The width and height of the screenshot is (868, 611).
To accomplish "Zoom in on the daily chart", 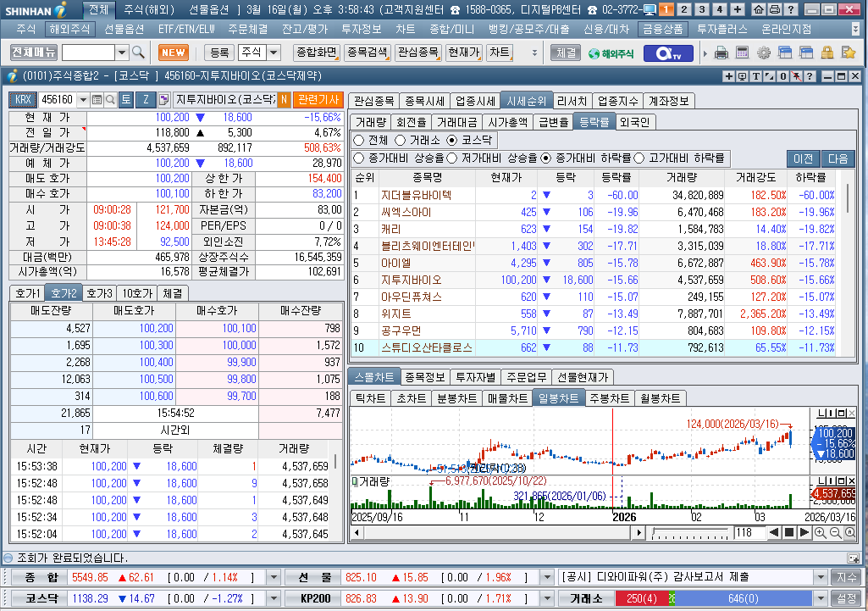I will (x=821, y=533).
